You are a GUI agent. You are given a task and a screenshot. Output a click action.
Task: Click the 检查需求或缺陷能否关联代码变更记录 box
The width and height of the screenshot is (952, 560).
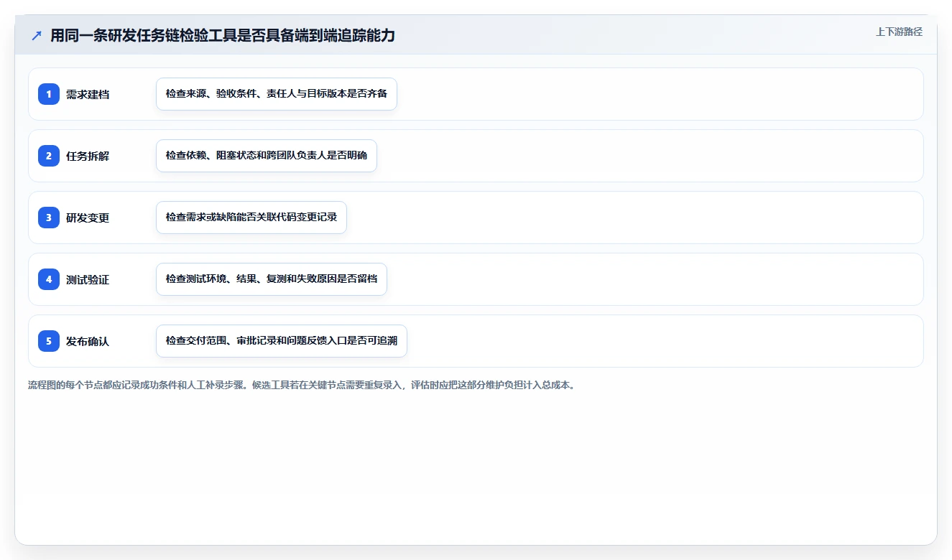coord(251,218)
